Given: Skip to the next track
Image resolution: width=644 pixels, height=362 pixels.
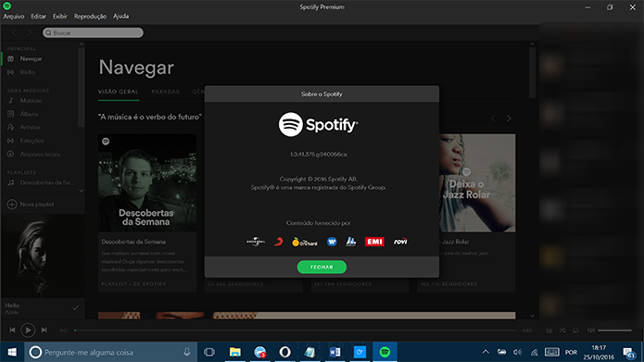Looking at the screenshot, I should point(44,330).
